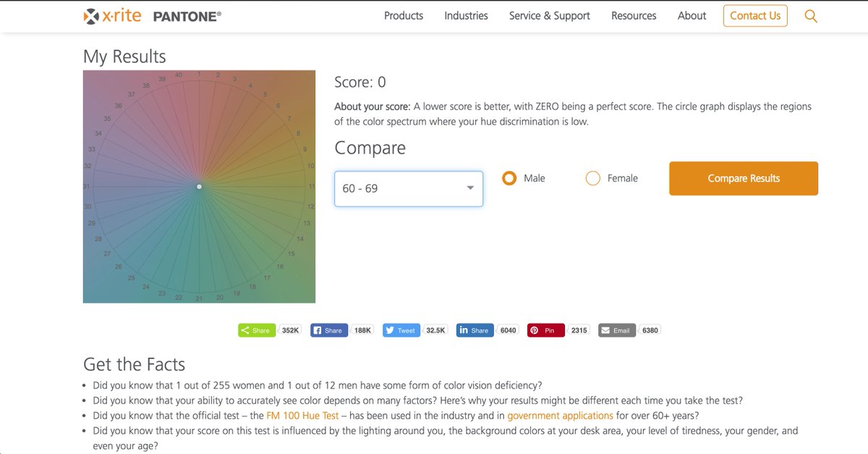868x454 pixels.
Task: Tweet the results via Twitter button
Action: coord(401,330)
